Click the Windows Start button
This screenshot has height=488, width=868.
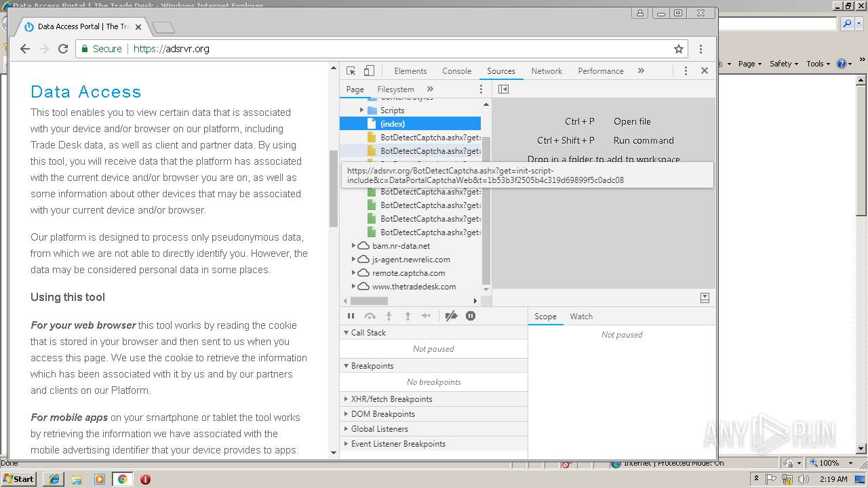[x=19, y=479]
